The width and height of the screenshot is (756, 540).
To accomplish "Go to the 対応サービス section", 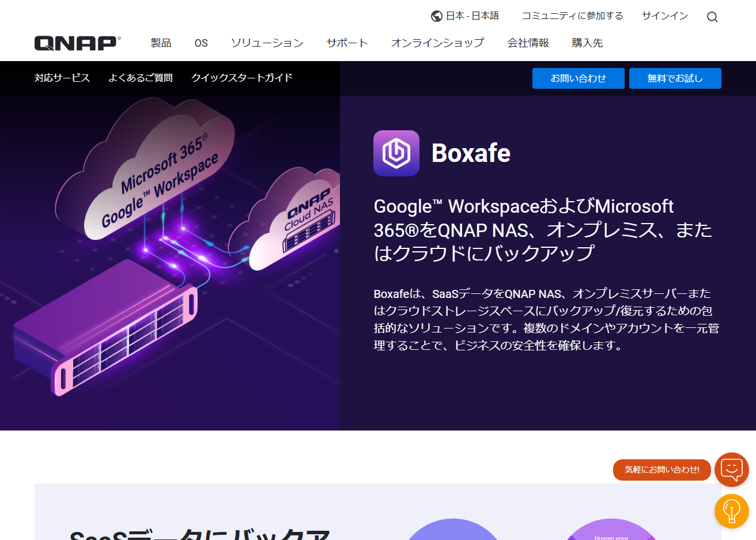I will pos(62,78).
